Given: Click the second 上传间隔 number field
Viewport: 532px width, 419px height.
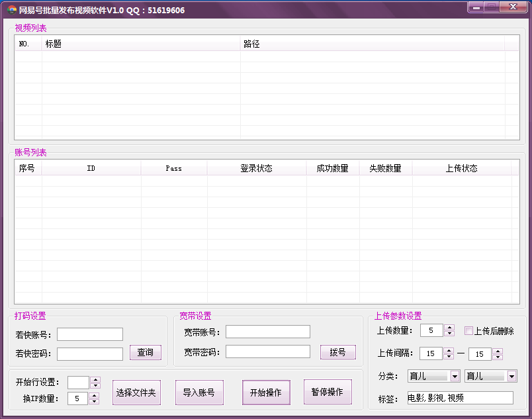Looking at the screenshot, I should point(480,354).
